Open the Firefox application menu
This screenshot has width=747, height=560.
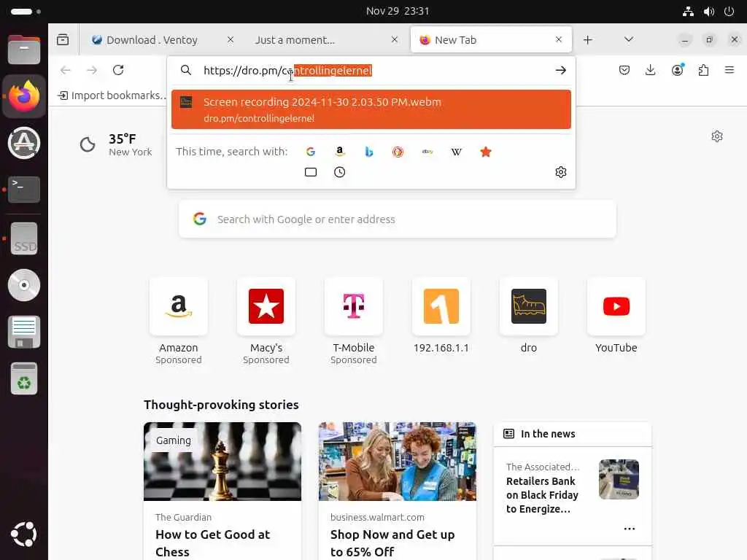[729, 70]
